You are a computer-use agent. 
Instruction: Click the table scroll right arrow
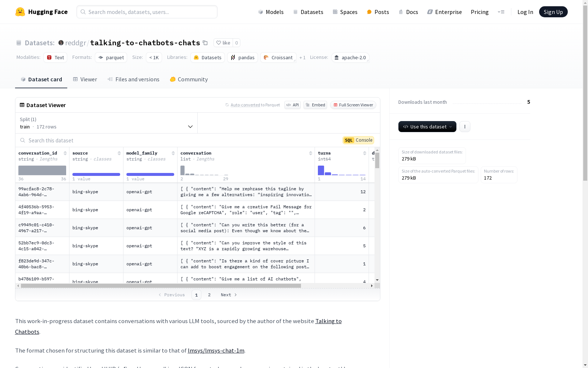pyautogui.click(x=372, y=286)
